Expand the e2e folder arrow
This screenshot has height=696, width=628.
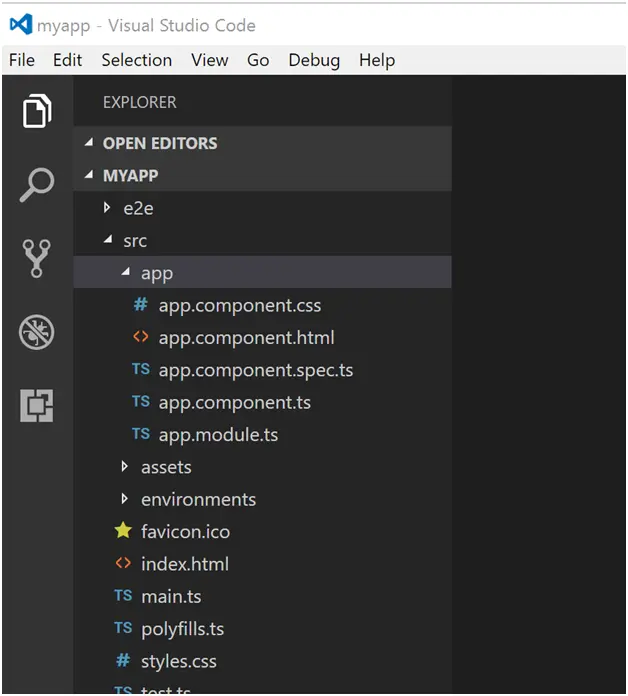[107, 207]
